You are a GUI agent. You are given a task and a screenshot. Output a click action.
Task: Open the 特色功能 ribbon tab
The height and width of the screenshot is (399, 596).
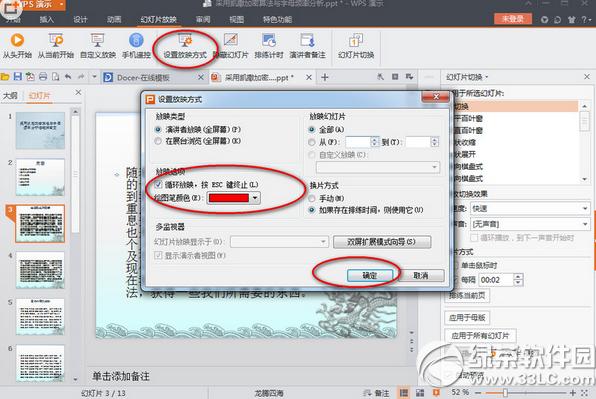[277, 19]
